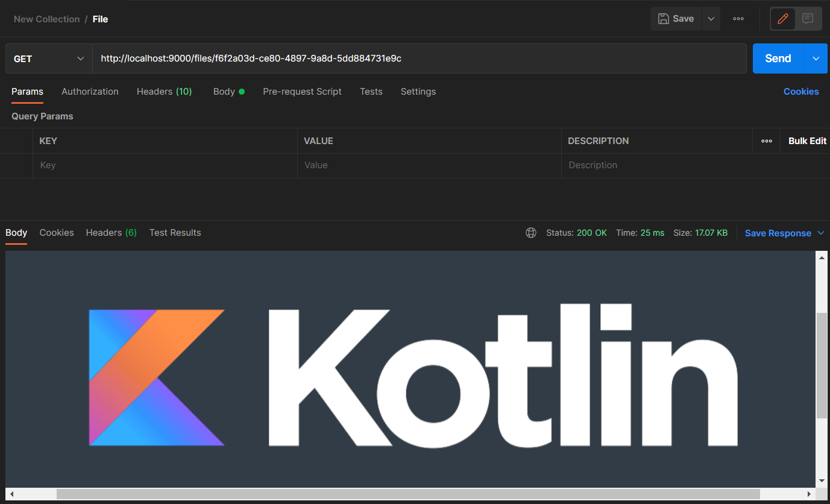This screenshot has width=830, height=504.
Task: Open the Tests tab
Action: pos(371,92)
